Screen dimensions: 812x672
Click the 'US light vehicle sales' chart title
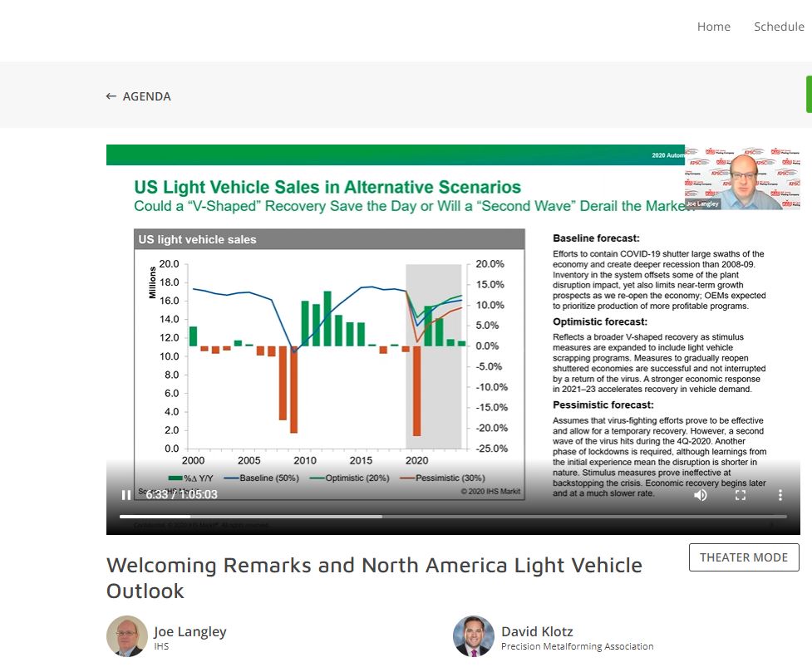pos(197,239)
